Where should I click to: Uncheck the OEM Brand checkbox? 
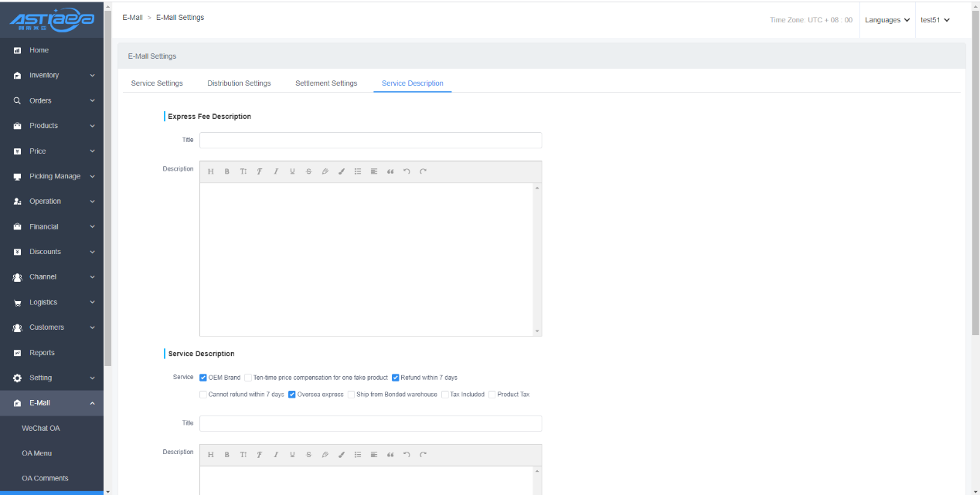click(203, 378)
